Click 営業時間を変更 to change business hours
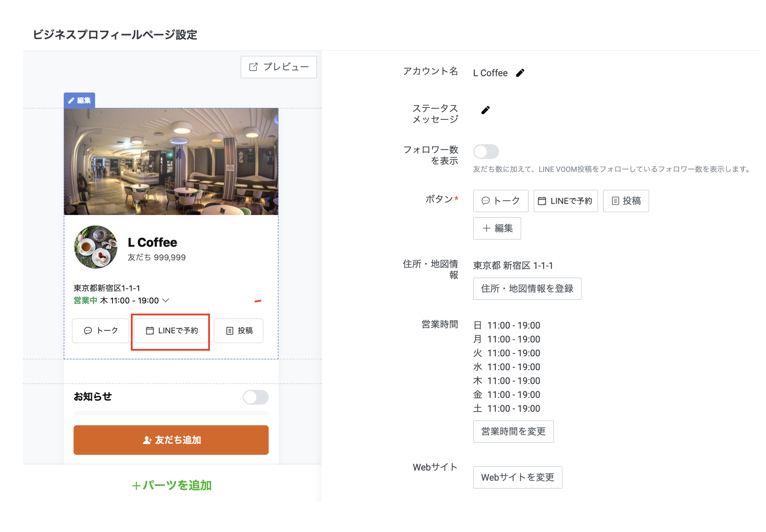Viewport: 766px width, 532px height. pos(513,431)
